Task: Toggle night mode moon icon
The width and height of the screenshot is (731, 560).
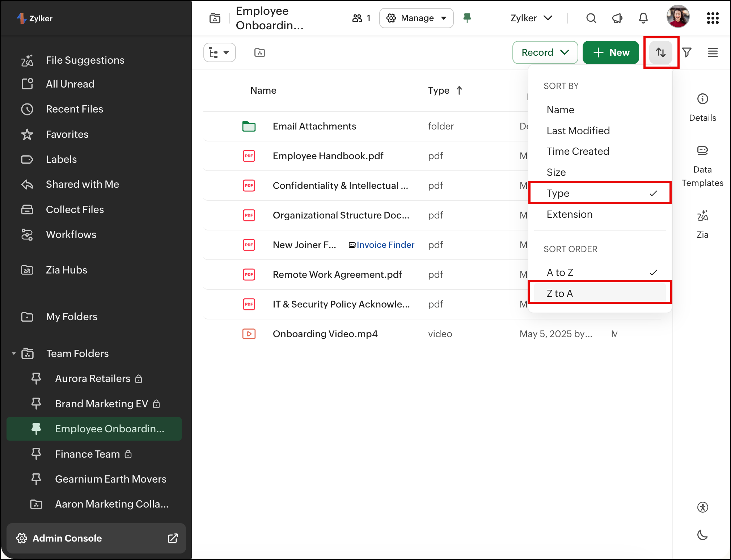Action: [702, 535]
